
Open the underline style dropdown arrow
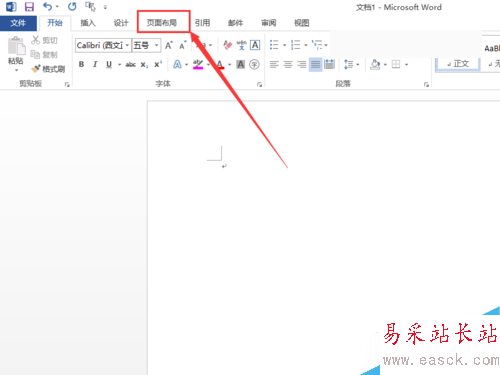(x=119, y=64)
